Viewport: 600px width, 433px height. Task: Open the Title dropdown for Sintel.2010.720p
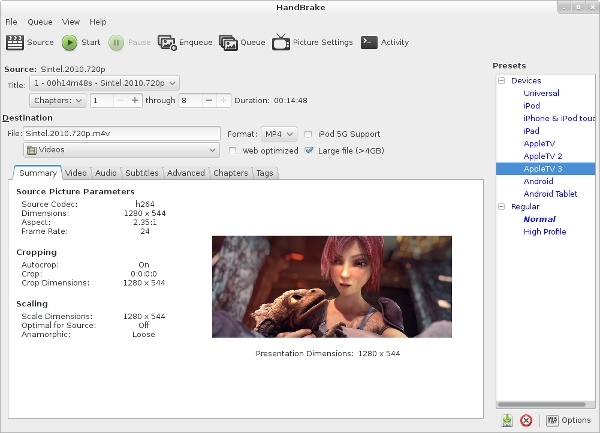(x=105, y=83)
